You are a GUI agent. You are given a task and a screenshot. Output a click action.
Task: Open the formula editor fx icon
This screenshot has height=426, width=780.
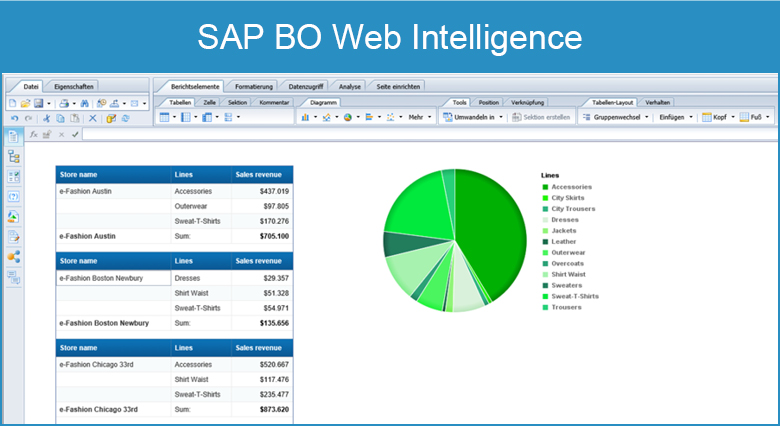pos(34,134)
